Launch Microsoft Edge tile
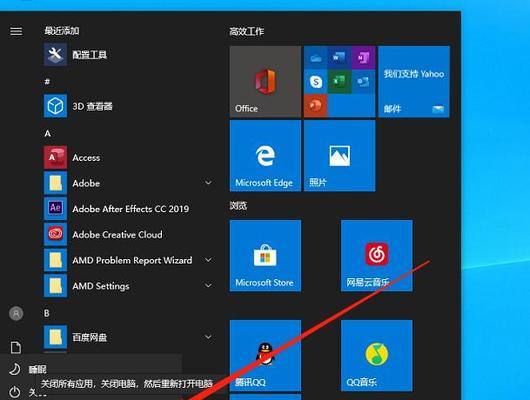The height and width of the screenshot is (400, 530). pos(265,156)
